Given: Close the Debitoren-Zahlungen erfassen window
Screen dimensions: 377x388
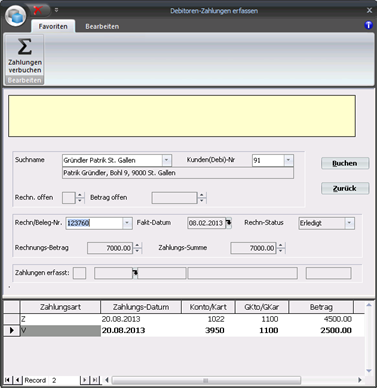Looking at the screenshot, I should (x=369, y=10).
